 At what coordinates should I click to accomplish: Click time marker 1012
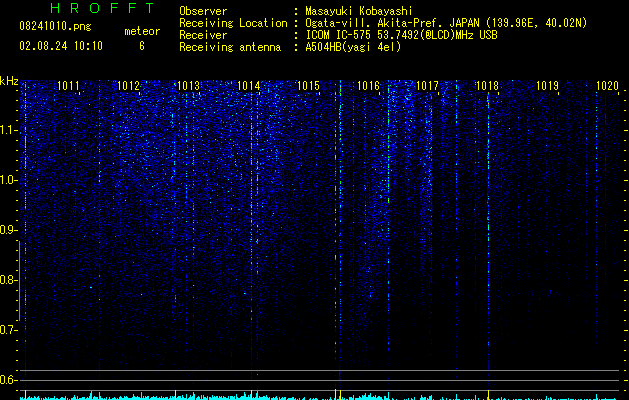(128, 86)
